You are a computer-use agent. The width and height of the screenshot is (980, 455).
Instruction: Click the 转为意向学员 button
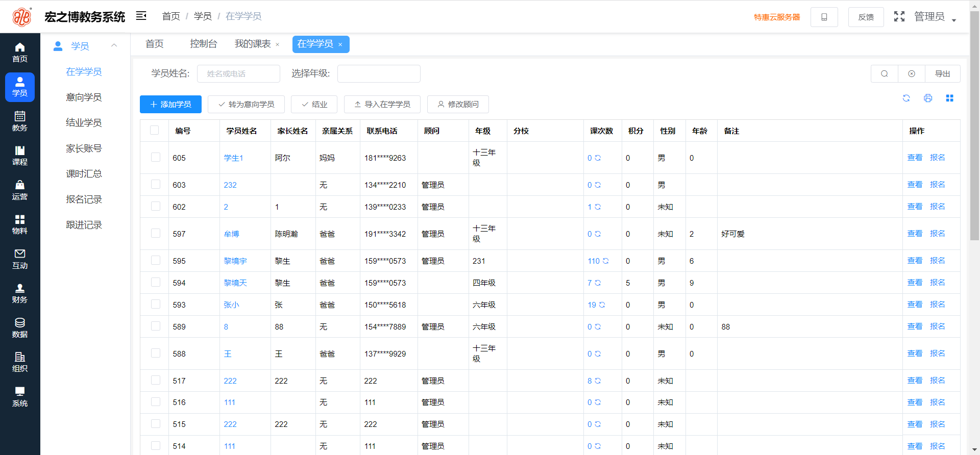click(247, 104)
